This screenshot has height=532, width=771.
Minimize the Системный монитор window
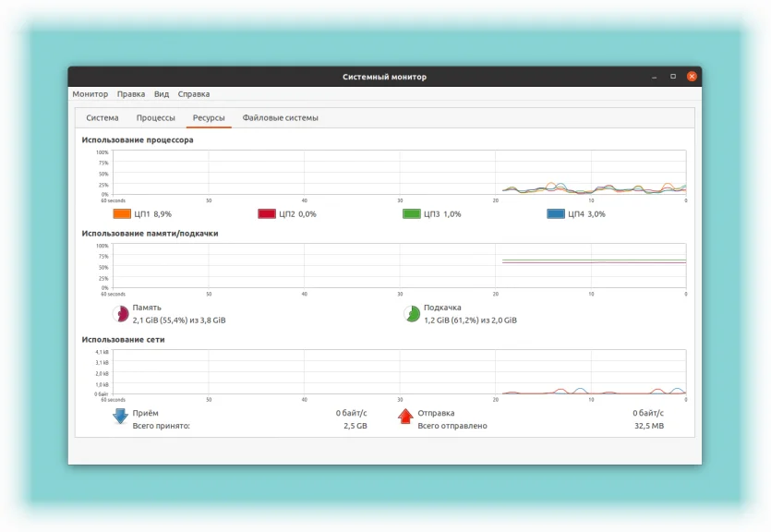click(654, 77)
